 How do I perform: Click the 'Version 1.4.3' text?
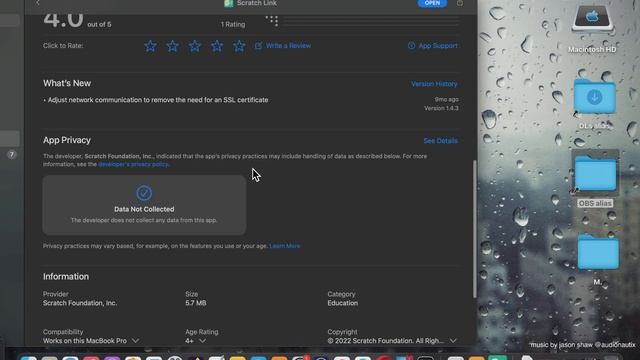pos(441,108)
